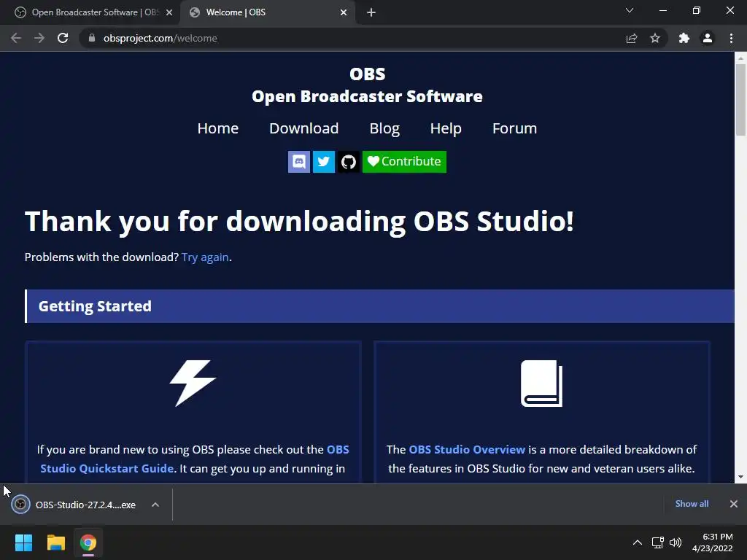
Task: Bookmark this page with star icon
Action: 655,38
